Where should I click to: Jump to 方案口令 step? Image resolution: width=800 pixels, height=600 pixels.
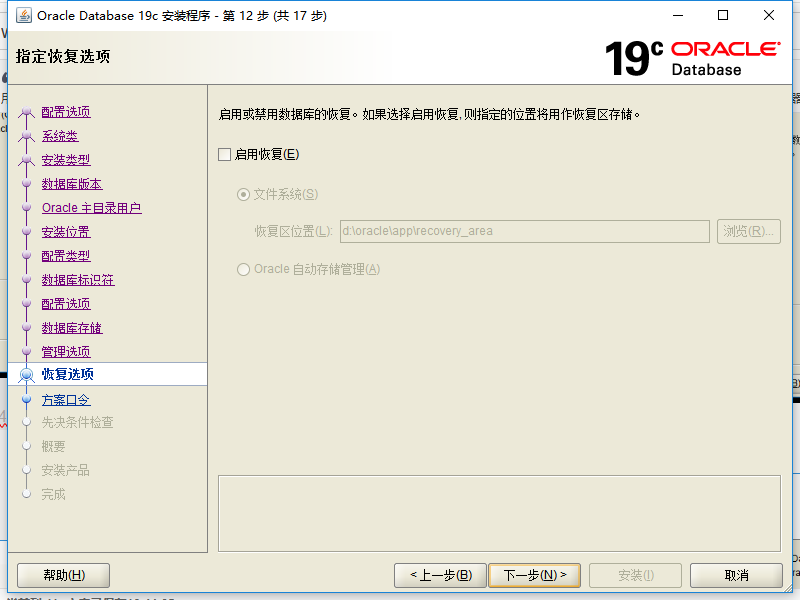(x=66, y=399)
